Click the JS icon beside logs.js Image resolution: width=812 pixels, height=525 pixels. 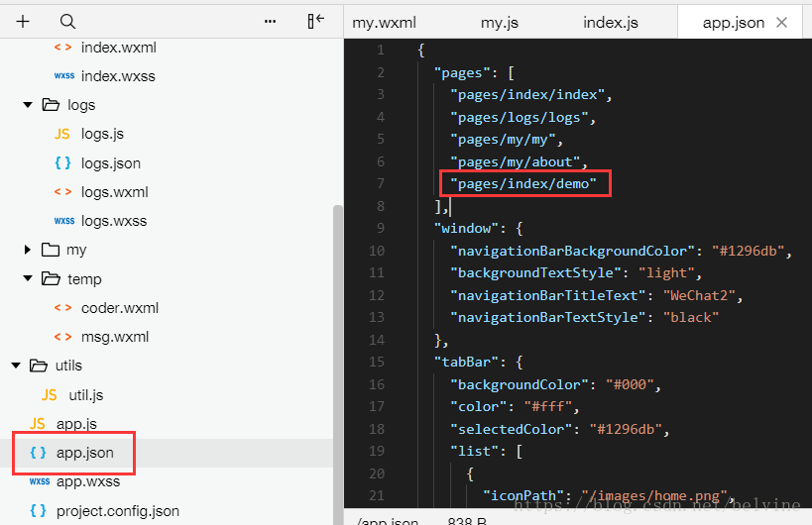[61, 135]
